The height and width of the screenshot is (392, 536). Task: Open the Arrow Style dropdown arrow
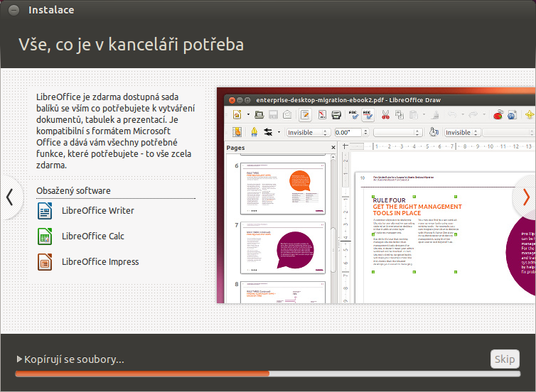pos(279,132)
